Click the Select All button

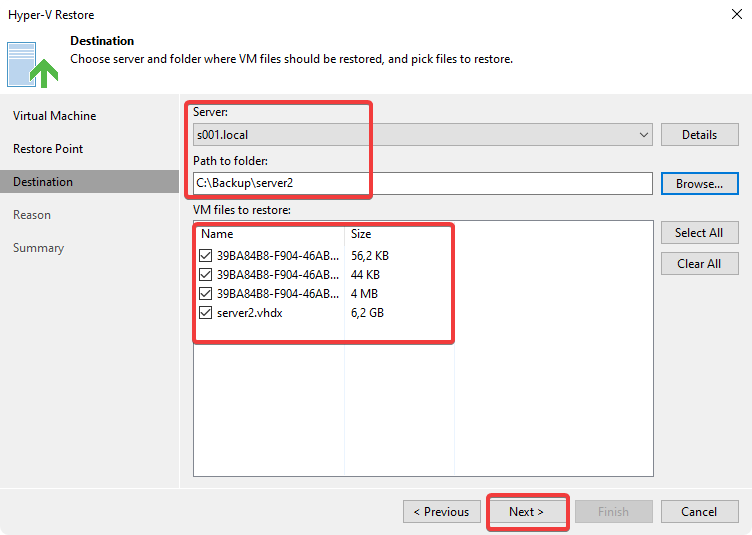(x=699, y=233)
